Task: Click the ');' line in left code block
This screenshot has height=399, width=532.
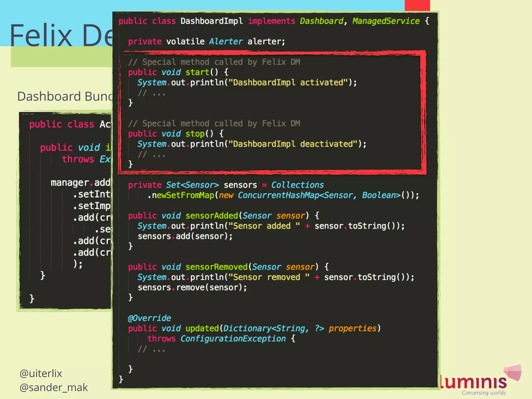Action: [78, 264]
